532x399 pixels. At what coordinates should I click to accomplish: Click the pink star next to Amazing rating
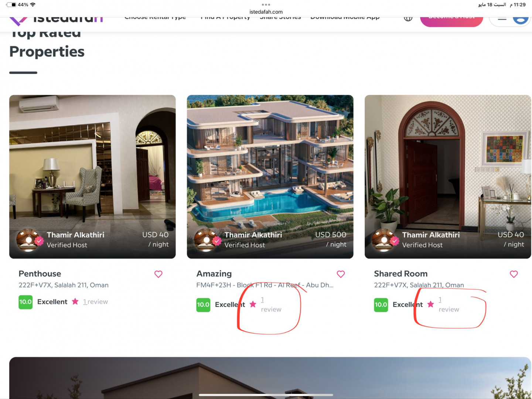tap(253, 304)
